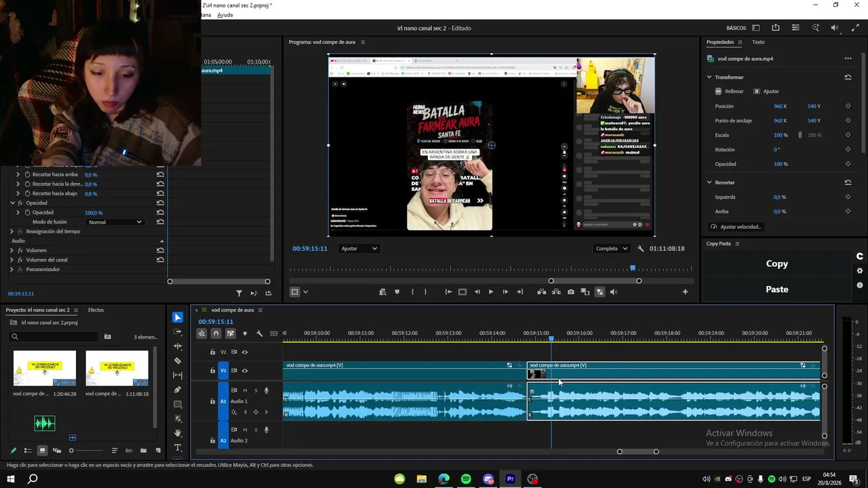The height and width of the screenshot is (488, 868).
Task: Open Program monitor settings wrench
Action: (x=640, y=249)
